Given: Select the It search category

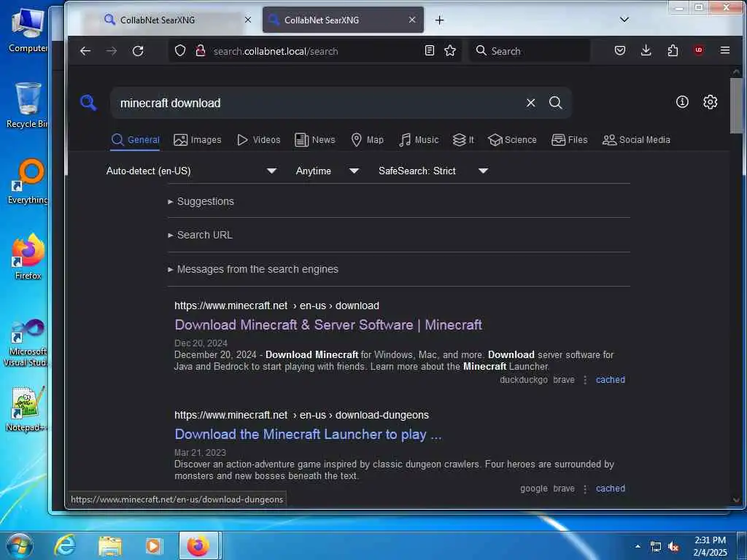Looking at the screenshot, I should (463, 140).
